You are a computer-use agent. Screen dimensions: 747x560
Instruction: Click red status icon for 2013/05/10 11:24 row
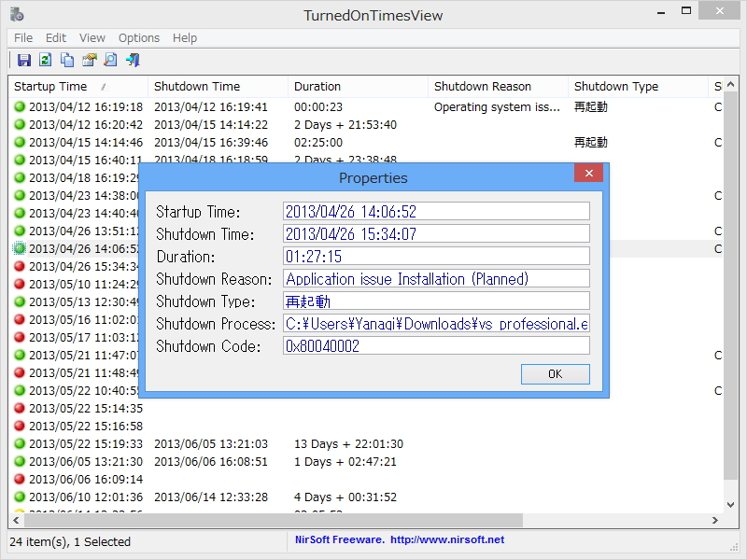click(20, 284)
